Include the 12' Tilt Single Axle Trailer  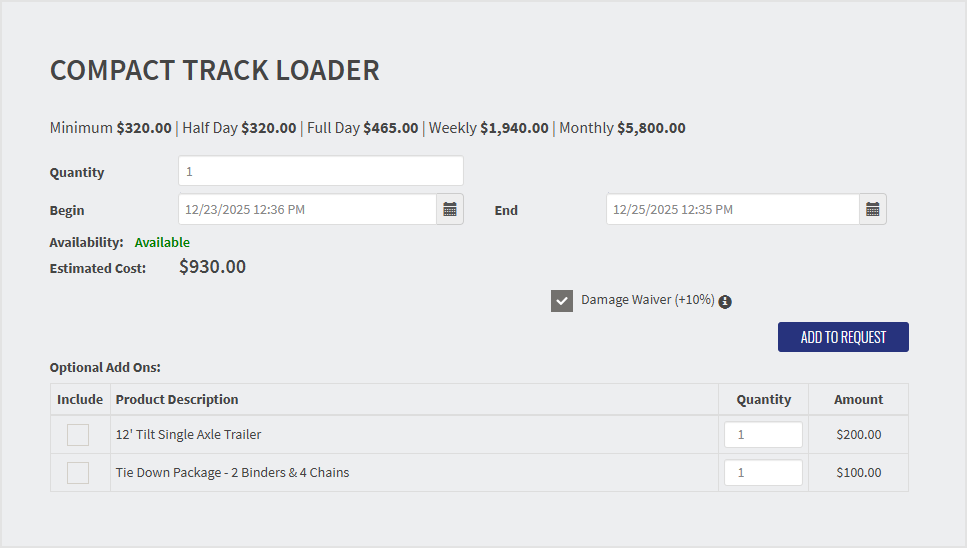78,435
